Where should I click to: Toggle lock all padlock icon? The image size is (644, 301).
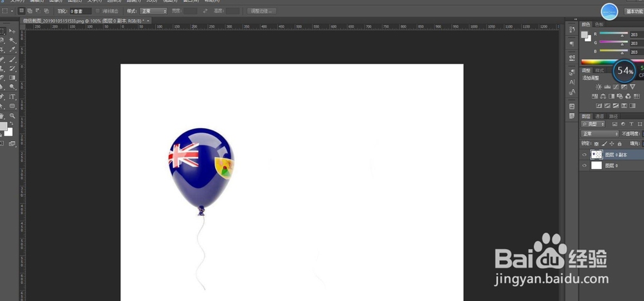(x=620, y=143)
